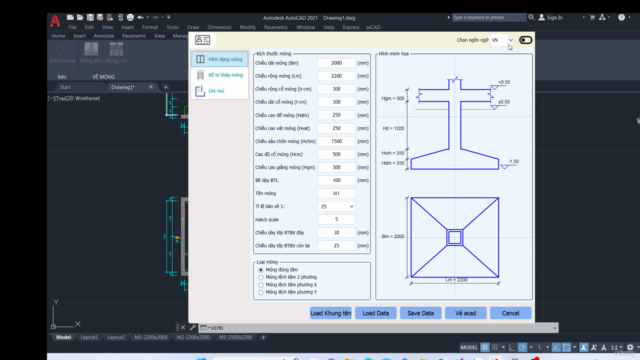This screenshot has width=640, height=360.
Task: Expand the polar tracking angle arrow in status bar
Action: [x=531, y=347]
